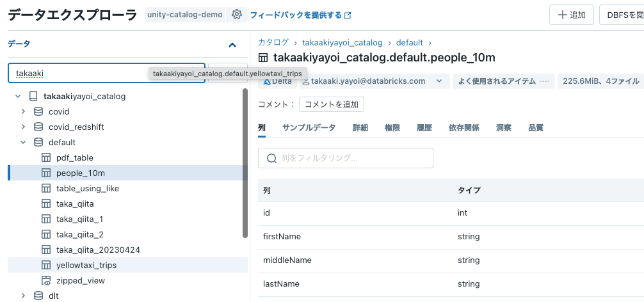Click the firstName column cell
Screen dimensions: 644x302
[x=282, y=237]
